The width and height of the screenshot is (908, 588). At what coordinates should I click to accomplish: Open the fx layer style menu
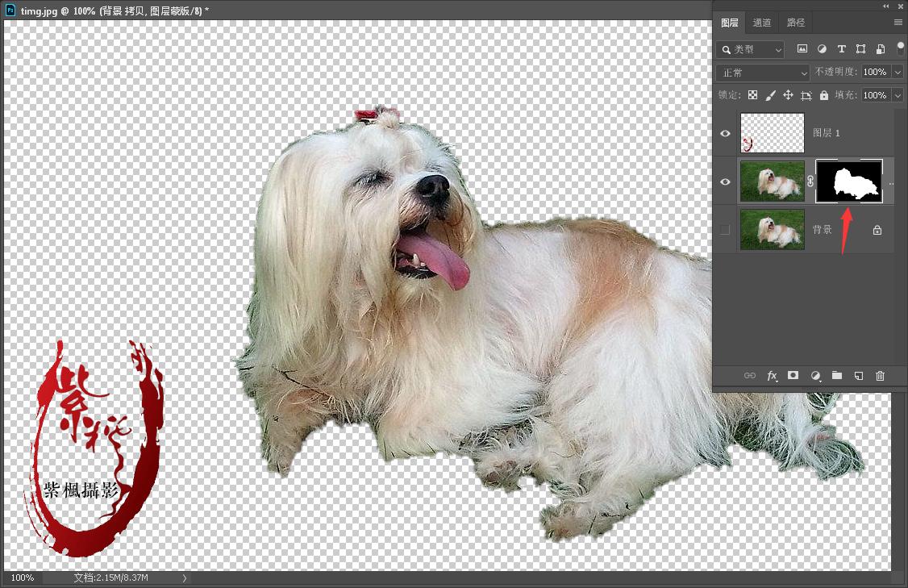tap(772, 376)
